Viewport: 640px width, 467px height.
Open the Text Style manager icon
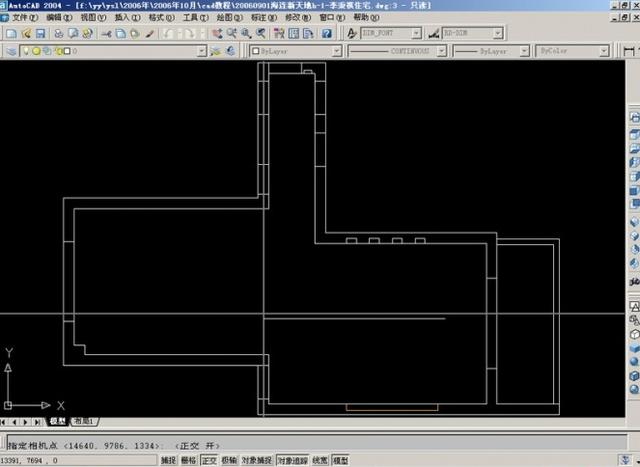pos(351,33)
